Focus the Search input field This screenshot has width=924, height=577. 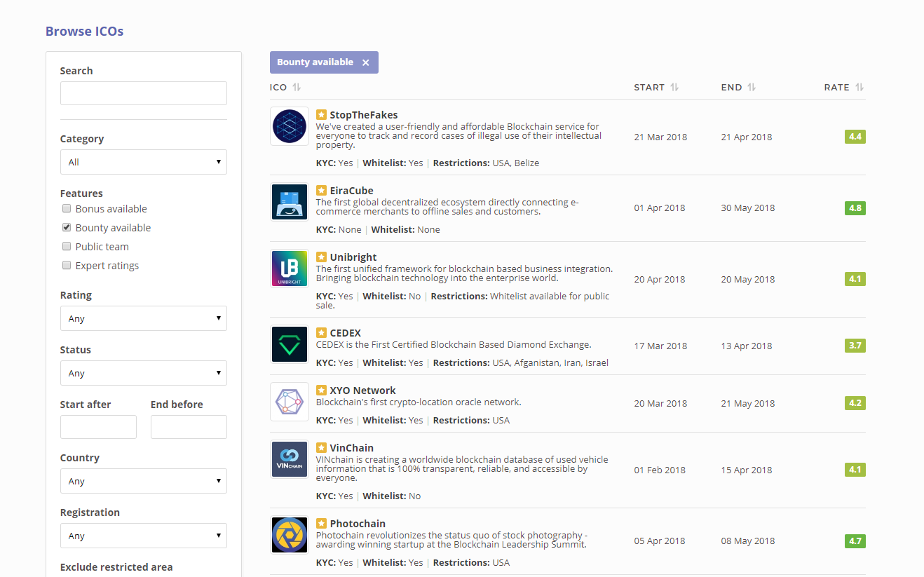(x=144, y=93)
